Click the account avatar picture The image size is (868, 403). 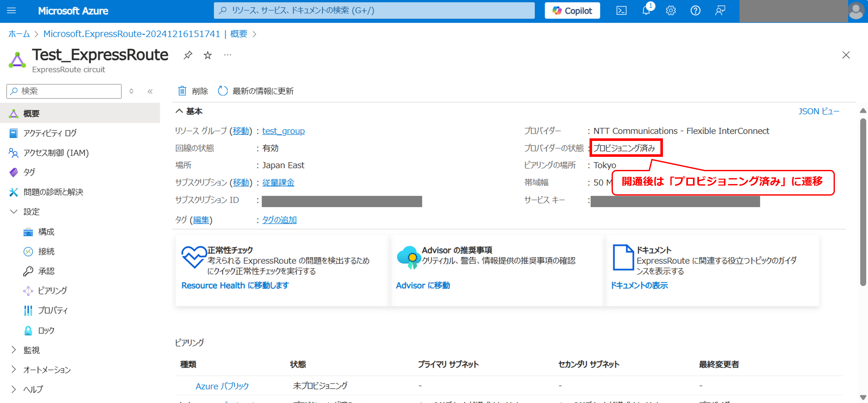tap(856, 11)
